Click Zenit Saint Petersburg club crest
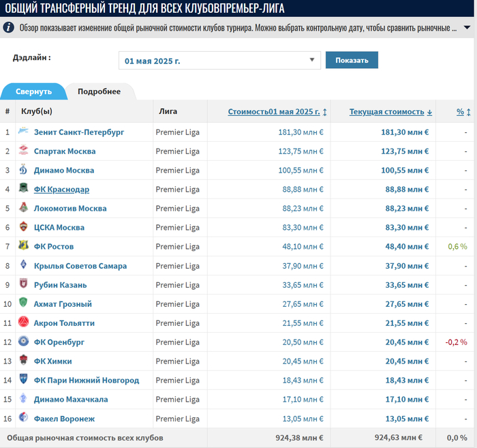477x448 pixels. tap(23, 131)
